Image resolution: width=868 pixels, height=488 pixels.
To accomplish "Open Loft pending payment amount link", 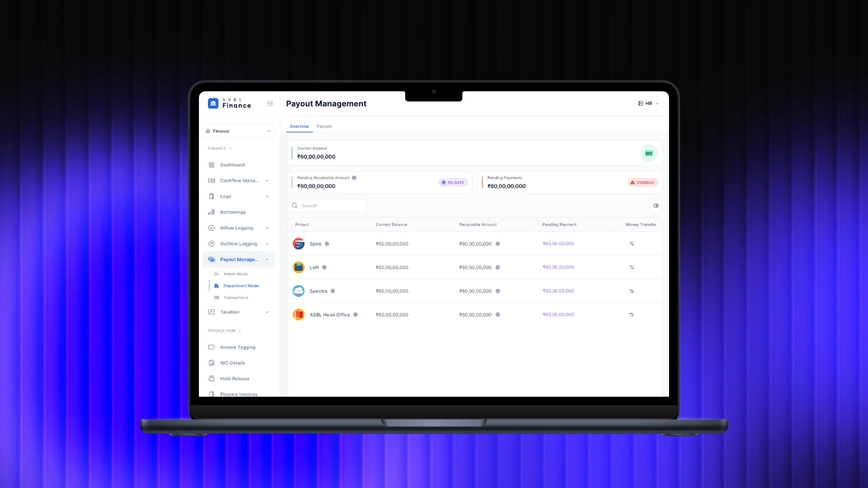I will coord(558,267).
